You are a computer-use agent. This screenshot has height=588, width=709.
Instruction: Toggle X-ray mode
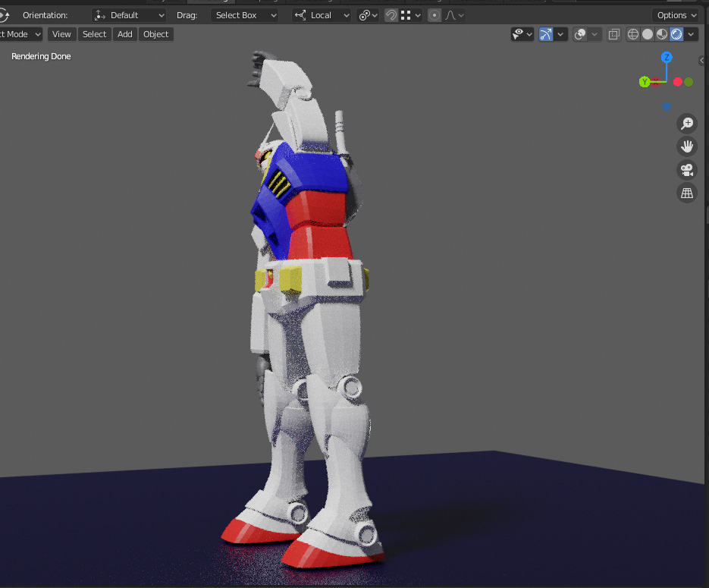(613, 34)
